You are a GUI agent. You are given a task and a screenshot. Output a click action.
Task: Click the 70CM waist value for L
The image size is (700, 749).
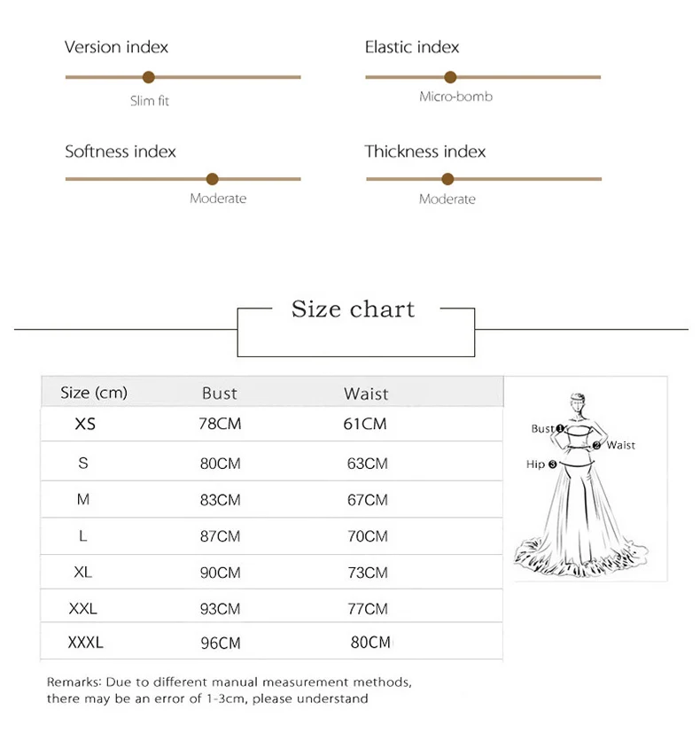click(367, 536)
